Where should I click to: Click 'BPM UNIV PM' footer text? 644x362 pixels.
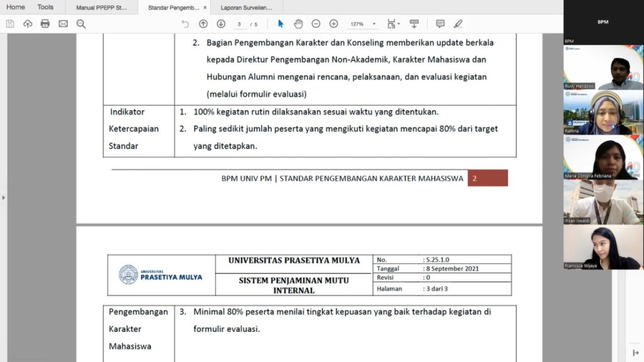[x=247, y=179]
